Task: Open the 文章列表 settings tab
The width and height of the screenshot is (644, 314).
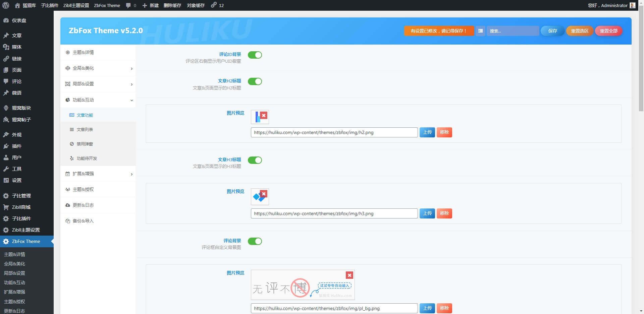Action: point(85,130)
